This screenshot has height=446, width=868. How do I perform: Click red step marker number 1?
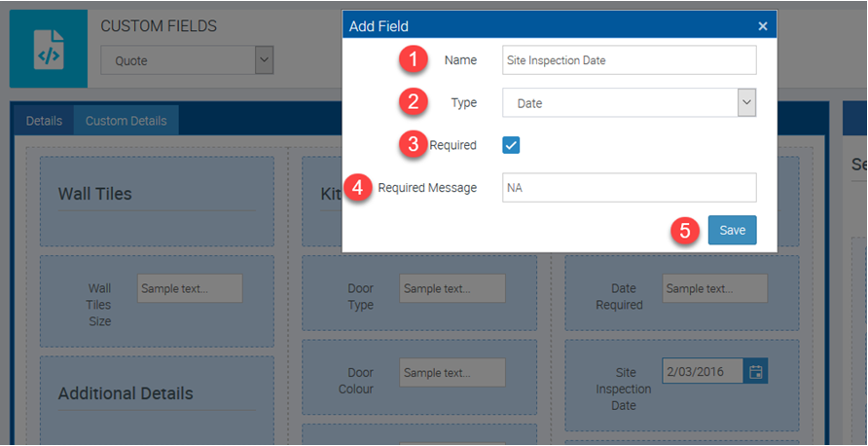[x=415, y=60]
